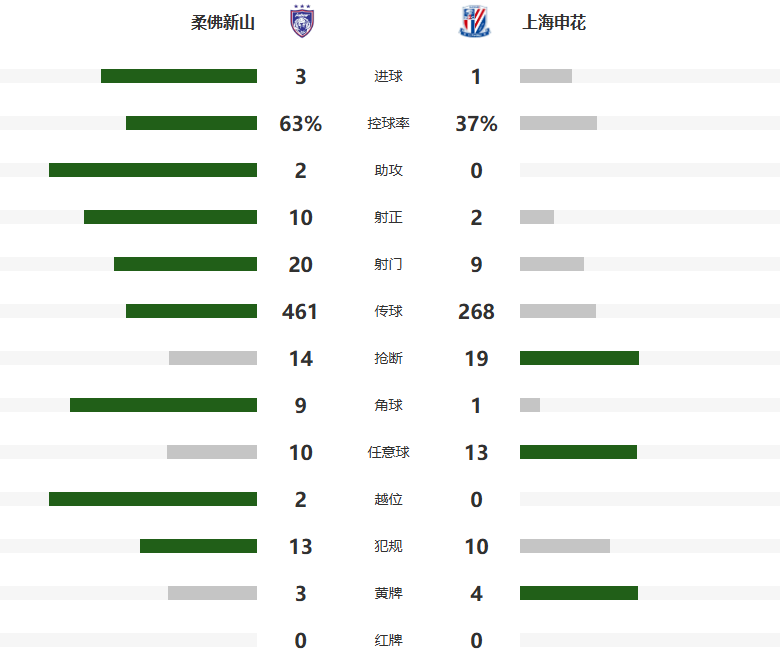780x655 pixels.
Task: Click the left green 越位 offside bar
Action: click(x=153, y=499)
